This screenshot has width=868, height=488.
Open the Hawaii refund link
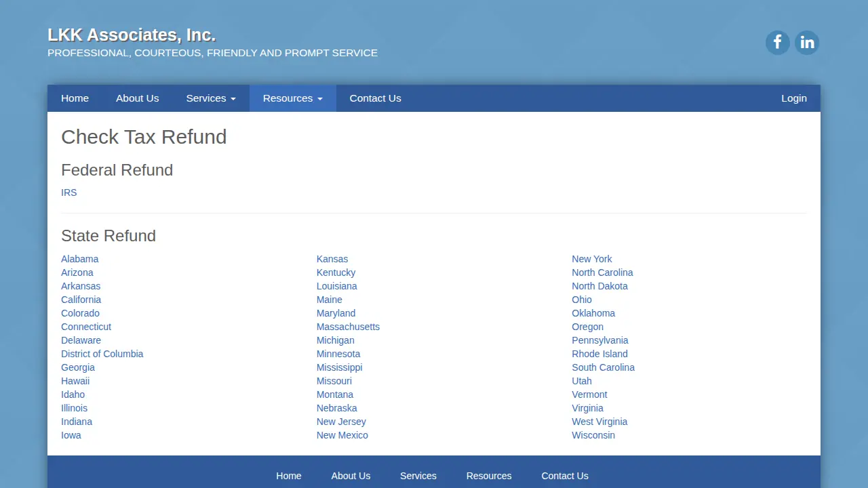75,381
